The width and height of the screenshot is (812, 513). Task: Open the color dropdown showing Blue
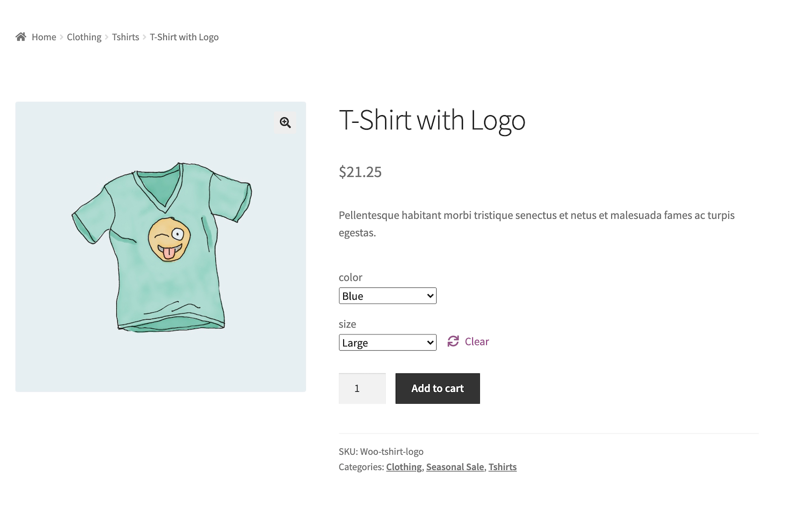coord(387,296)
